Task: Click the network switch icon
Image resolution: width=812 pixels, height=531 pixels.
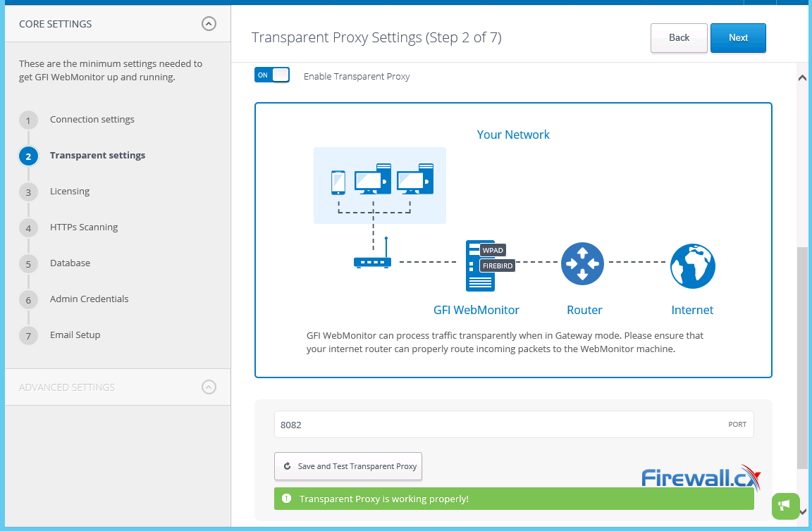Action: (x=373, y=254)
